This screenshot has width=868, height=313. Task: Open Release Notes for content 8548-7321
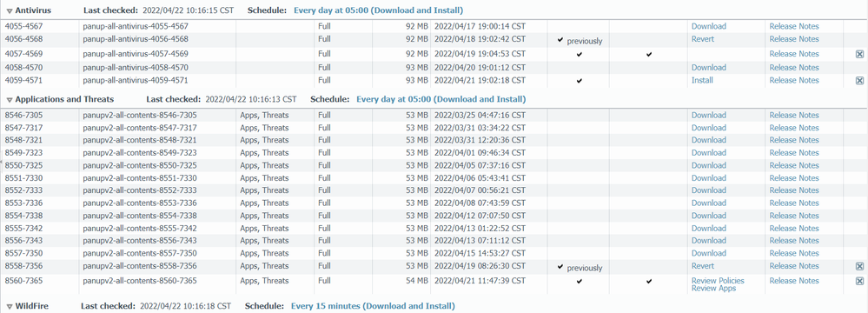pos(794,140)
